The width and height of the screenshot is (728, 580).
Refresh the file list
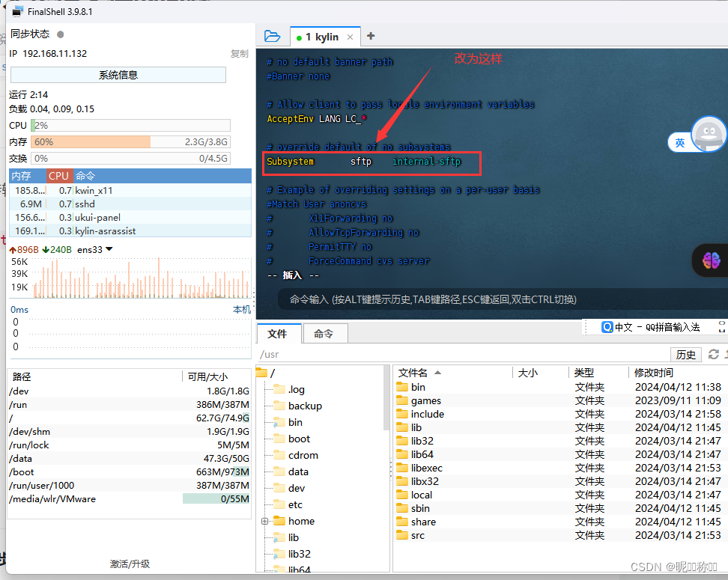(714, 355)
